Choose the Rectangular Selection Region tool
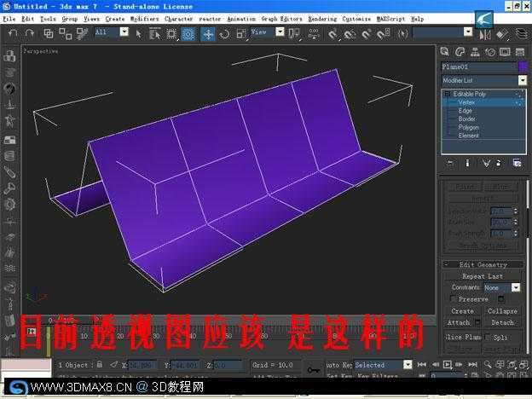 (x=171, y=33)
